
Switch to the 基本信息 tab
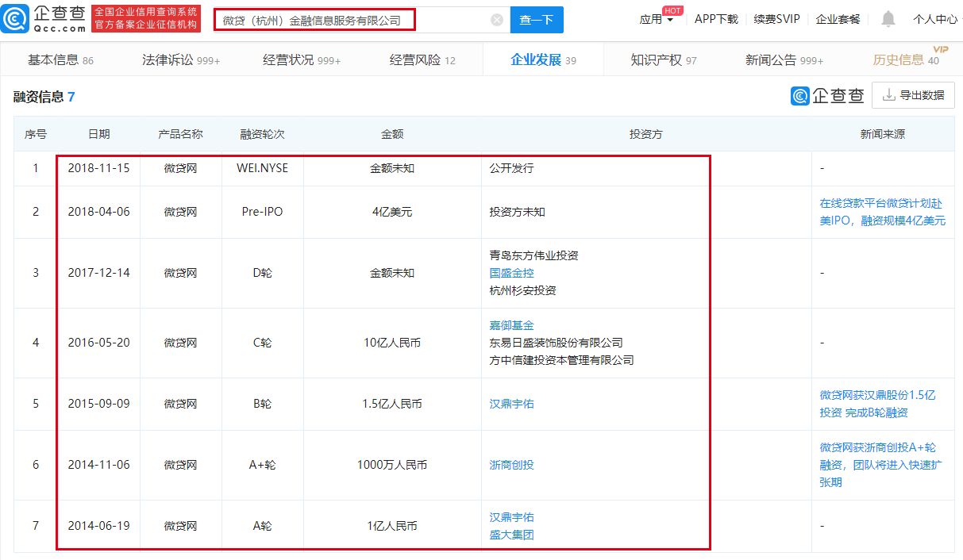[60, 60]
